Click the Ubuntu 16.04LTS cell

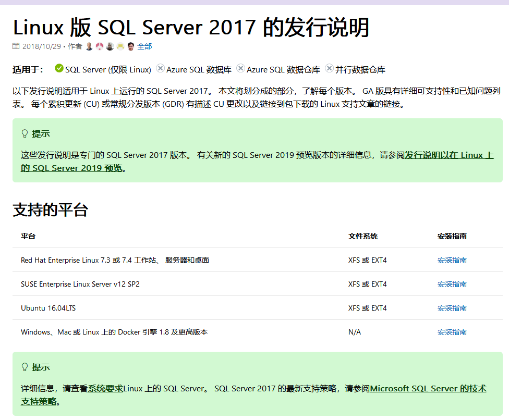(49, 308)
